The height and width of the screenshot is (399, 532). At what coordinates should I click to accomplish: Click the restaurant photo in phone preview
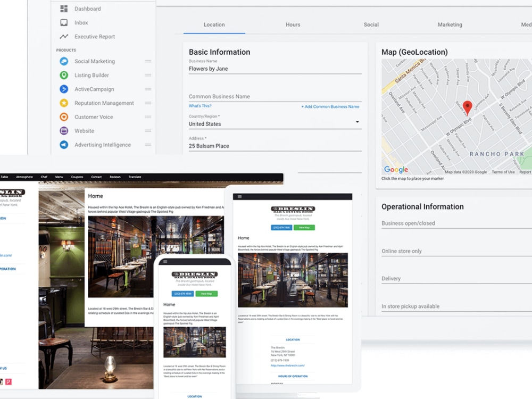194,342
